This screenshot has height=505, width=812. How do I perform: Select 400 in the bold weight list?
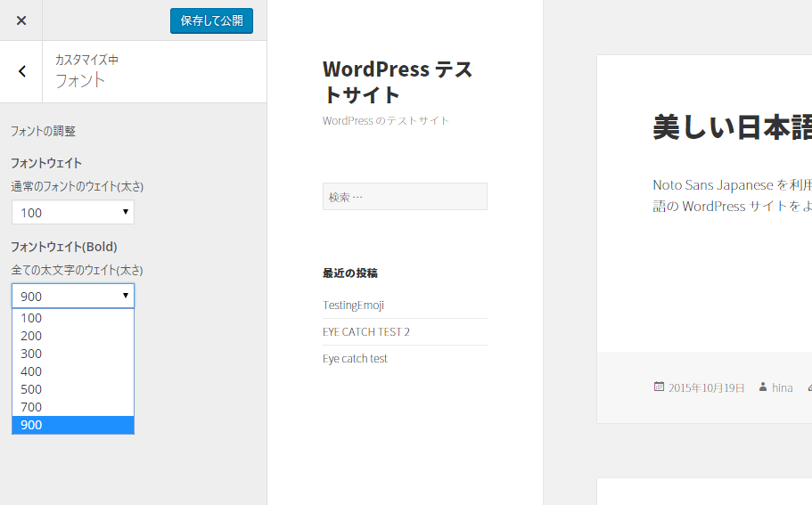click(x=73, y=371)
